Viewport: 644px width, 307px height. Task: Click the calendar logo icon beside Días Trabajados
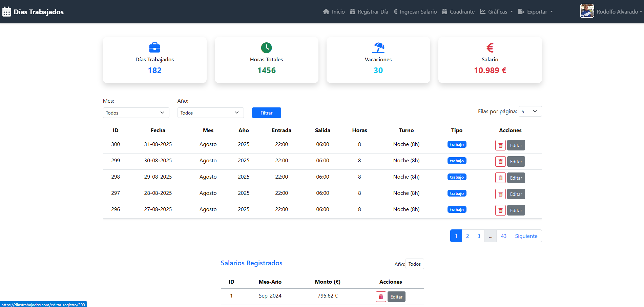click(7, 12)
